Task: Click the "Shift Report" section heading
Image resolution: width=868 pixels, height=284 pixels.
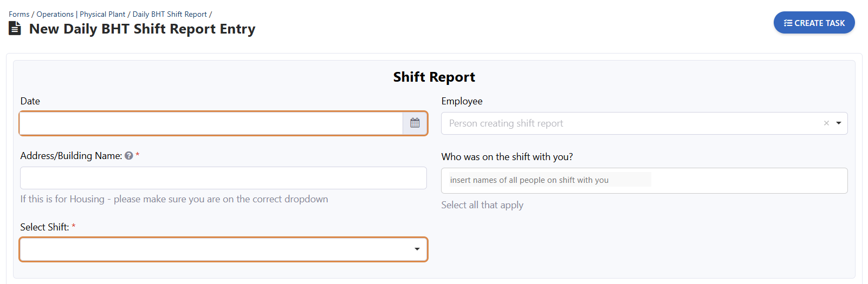Action: tap(434, 77)
